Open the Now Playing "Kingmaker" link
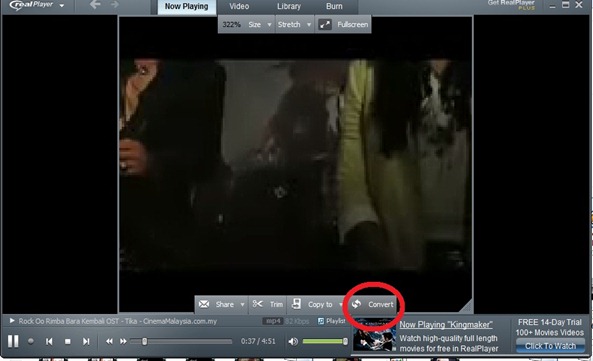593x361 pixels. 446,325
